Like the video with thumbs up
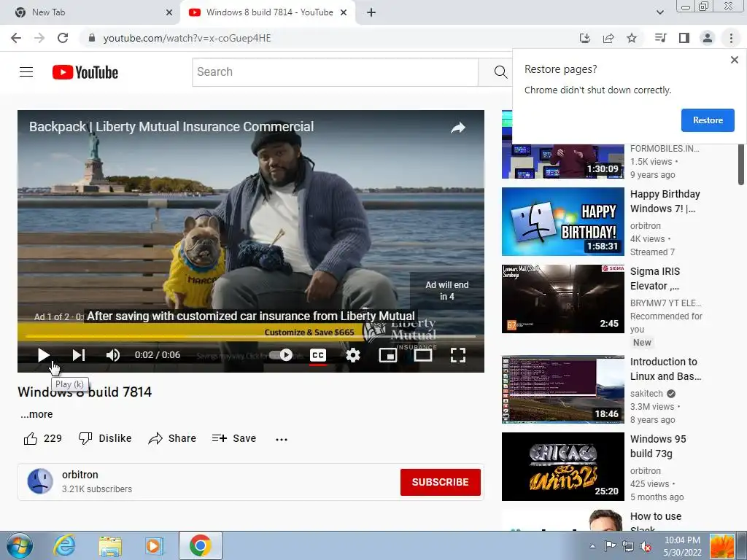 click(x=43, y=438)
